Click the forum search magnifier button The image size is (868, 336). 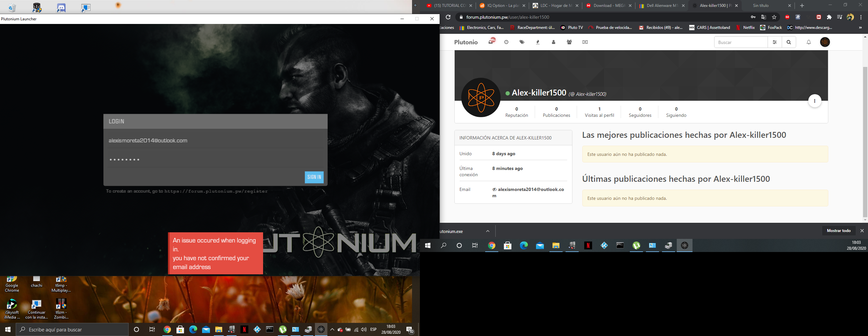click(789, 42)
